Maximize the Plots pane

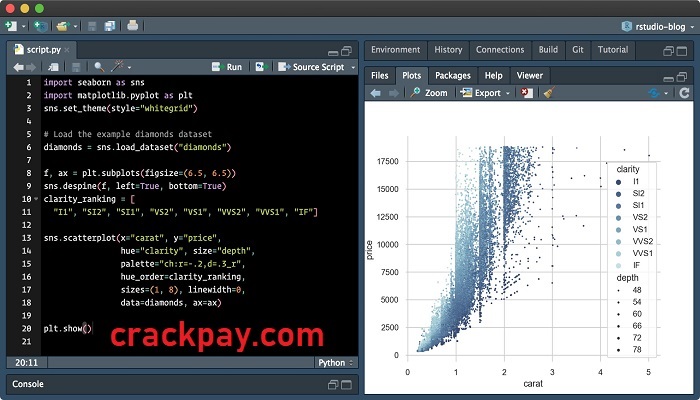tap(682, 77)
